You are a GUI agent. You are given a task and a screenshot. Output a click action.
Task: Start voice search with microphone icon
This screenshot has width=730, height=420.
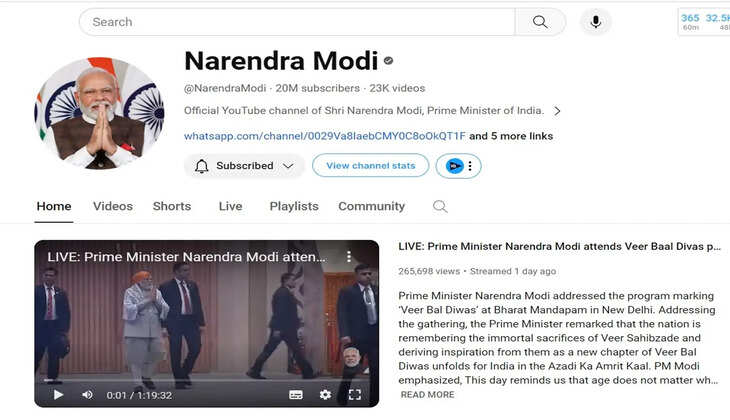(595, 22)
